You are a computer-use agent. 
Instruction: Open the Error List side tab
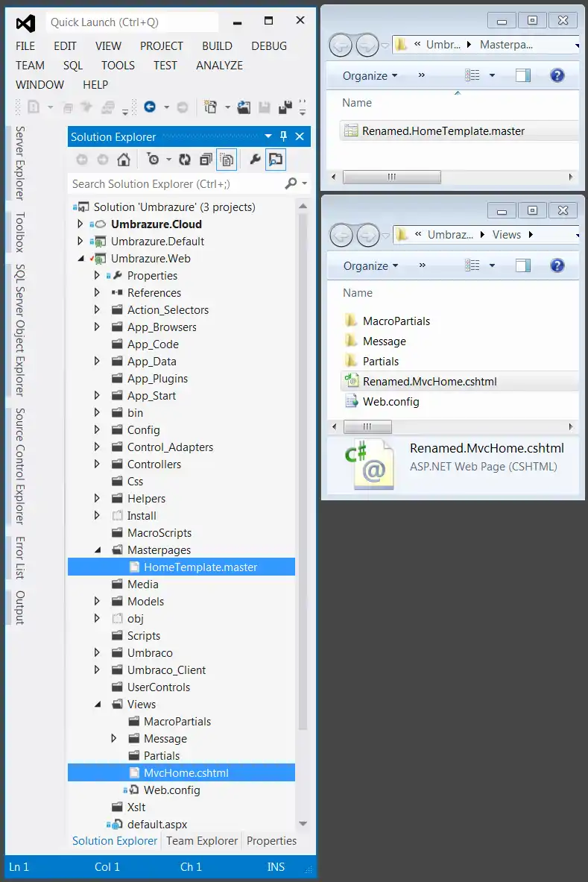pos(19,558)
